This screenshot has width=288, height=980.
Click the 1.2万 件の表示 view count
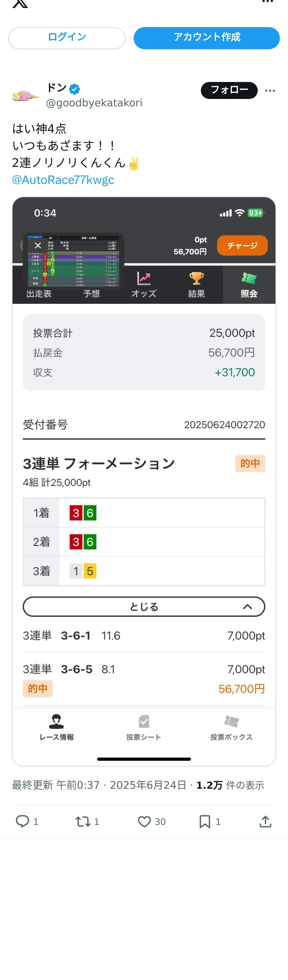tap(230, 785)
